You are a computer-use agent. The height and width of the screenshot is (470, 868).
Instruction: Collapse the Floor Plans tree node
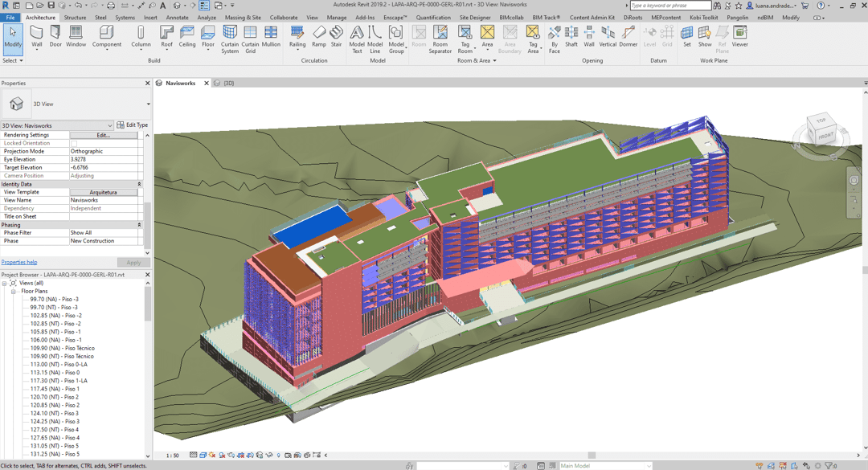point(14,291)
